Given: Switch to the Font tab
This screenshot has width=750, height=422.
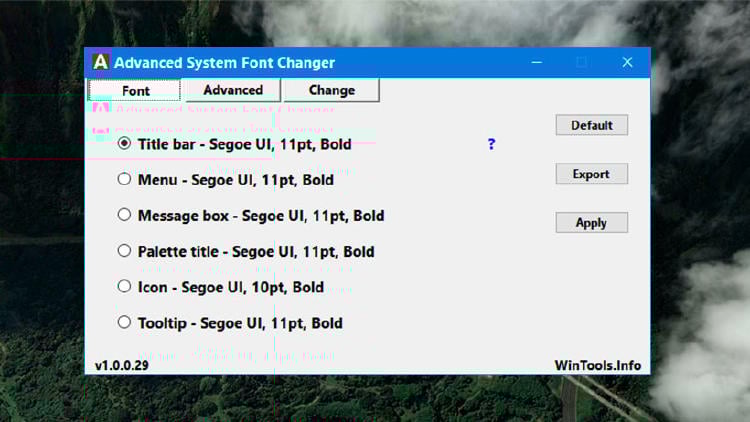Looking at the screenshot, I should click(134, 90).
